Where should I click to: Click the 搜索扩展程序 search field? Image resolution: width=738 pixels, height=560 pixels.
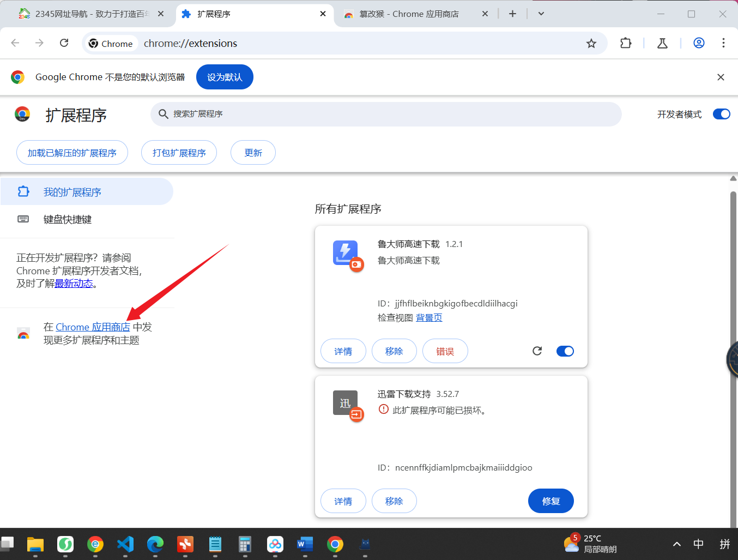point(386,114)
